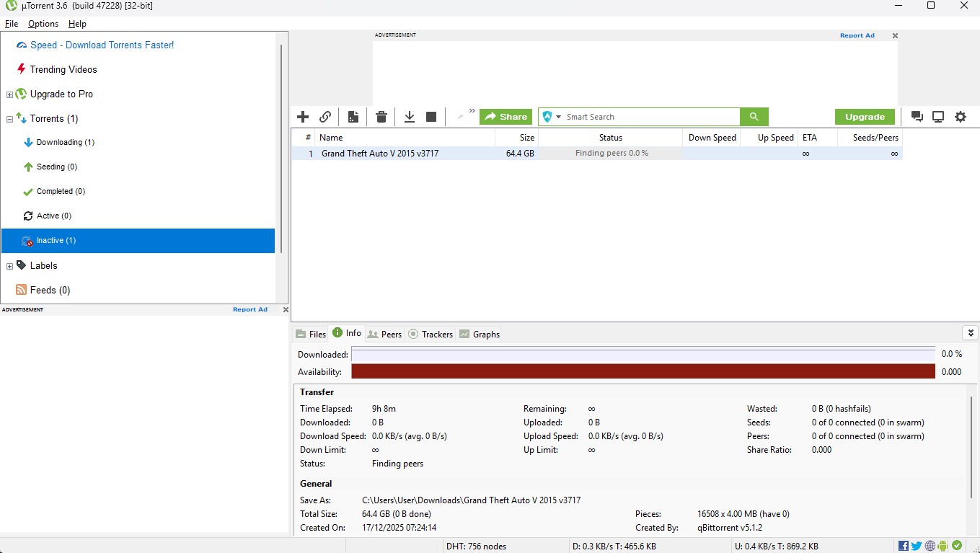This screenshot has width=980, height=553.
Task: Open Preferences with the gear icon
Action: coord(961,117)
